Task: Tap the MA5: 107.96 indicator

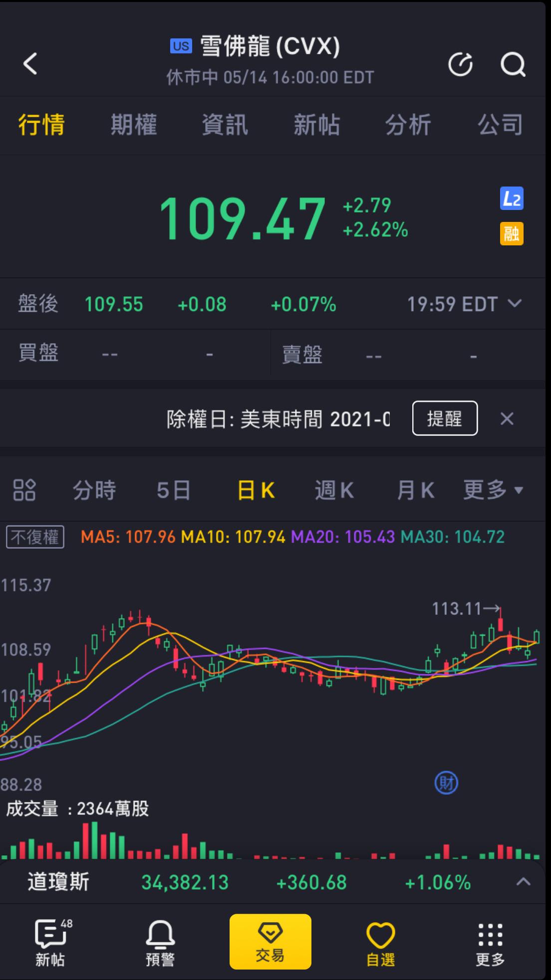Action: pos(128,537)
